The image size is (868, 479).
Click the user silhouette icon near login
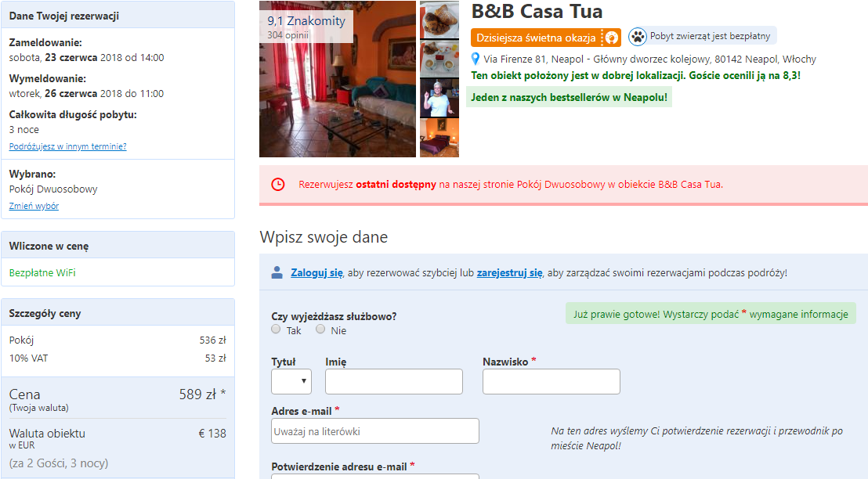pos(277,272)
